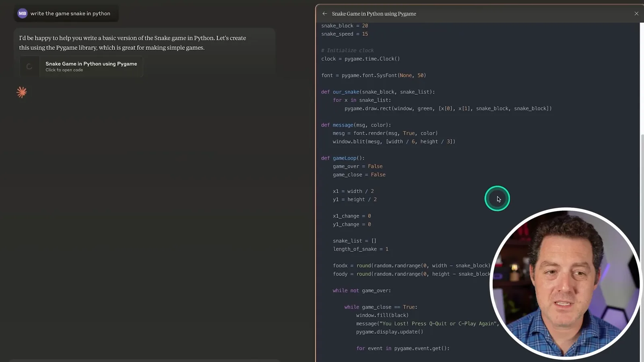The width and height of the screenshot is (644, 362).
Task: Click the line 'while game_close == True:'
Action: click(x=381, y=307)
